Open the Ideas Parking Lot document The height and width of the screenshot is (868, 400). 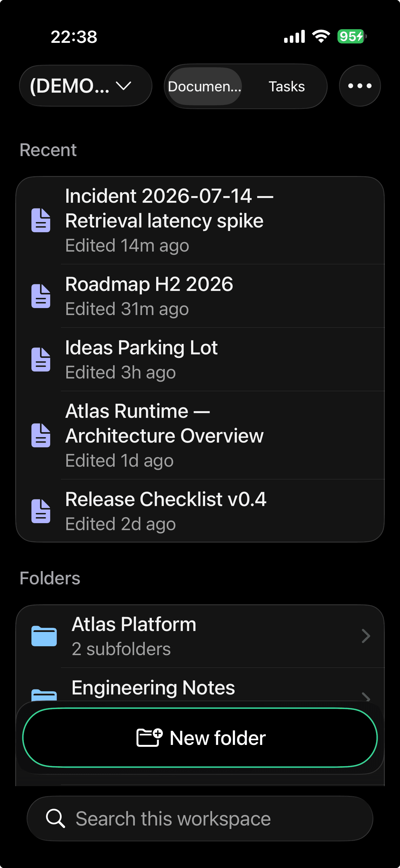[200, 359]
